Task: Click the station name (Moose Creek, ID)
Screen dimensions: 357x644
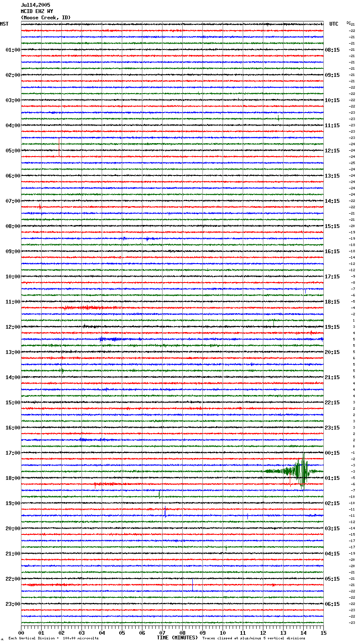Action: [46, 18]
